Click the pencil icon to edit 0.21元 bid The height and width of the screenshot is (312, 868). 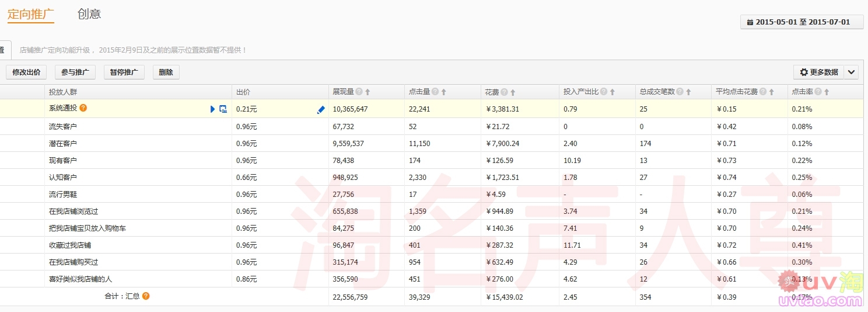321,109
